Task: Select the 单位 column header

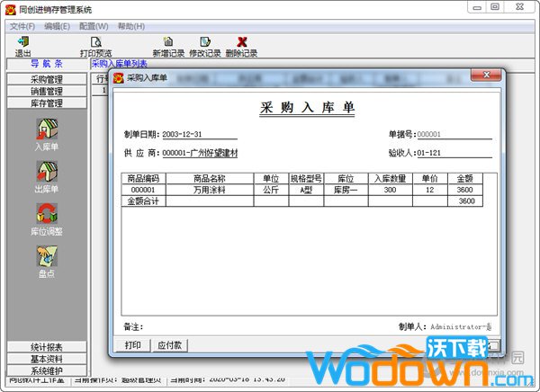Action: (x=271, y=178)
